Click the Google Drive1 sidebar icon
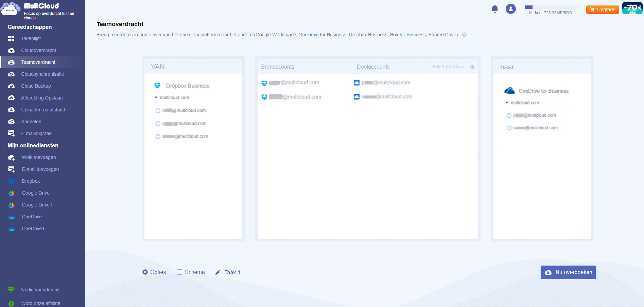The height and width of the screenshot is (307, 644). click(x=12, y=205)
